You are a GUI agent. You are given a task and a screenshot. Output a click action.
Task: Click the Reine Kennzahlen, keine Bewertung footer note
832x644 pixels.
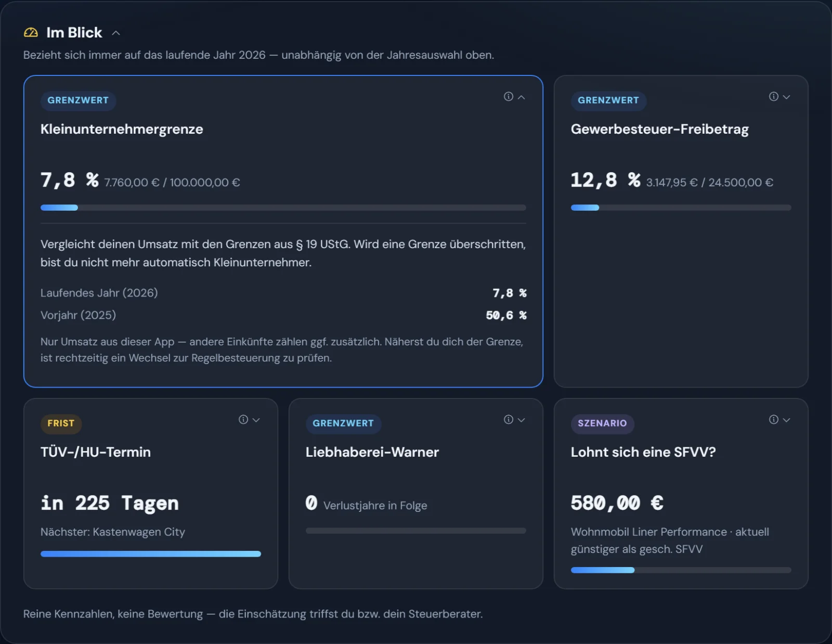(x=253, y=614)
